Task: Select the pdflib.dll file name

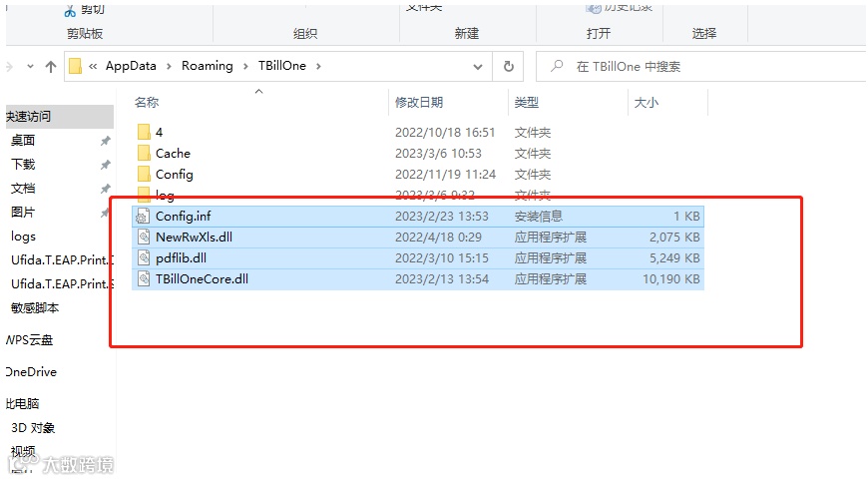Action: 181,257
